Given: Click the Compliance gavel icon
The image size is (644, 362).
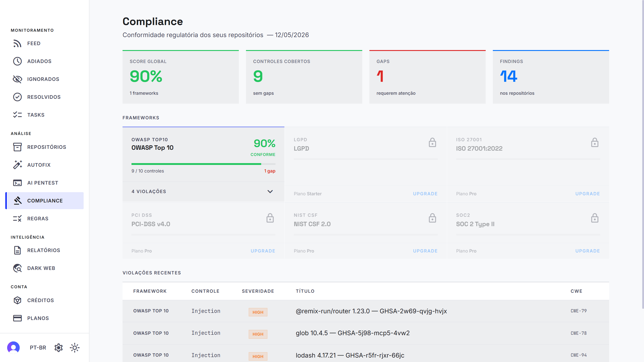Looking at the screenshot, I should [17, 201].
